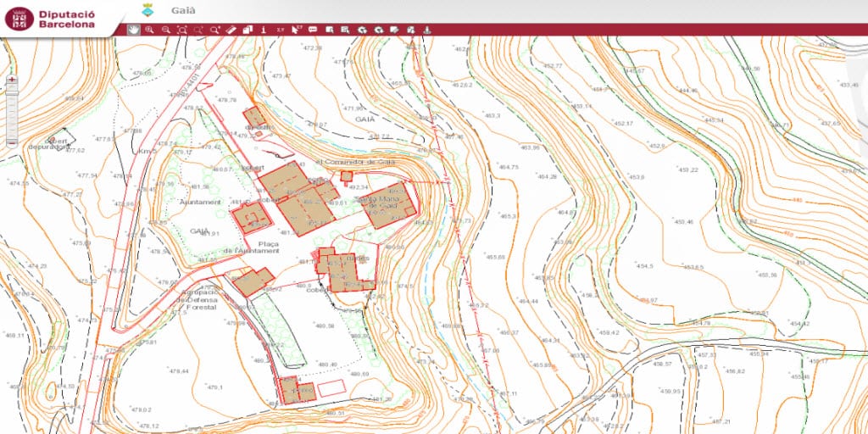This screenshot has width=868, height=434.
Task: Click the Plaça de l'Ajuntament map label
Action: [251, 248]
